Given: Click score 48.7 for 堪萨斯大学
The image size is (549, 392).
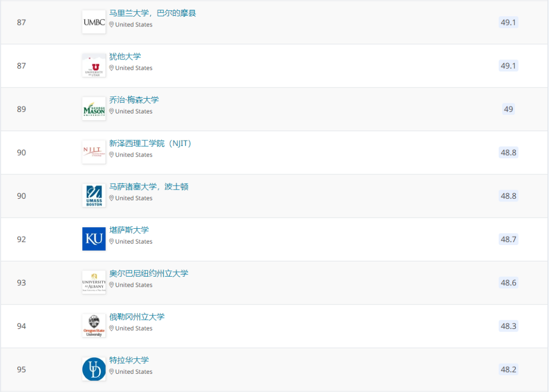Looking at the screenshot, I should tap(508, 239).
